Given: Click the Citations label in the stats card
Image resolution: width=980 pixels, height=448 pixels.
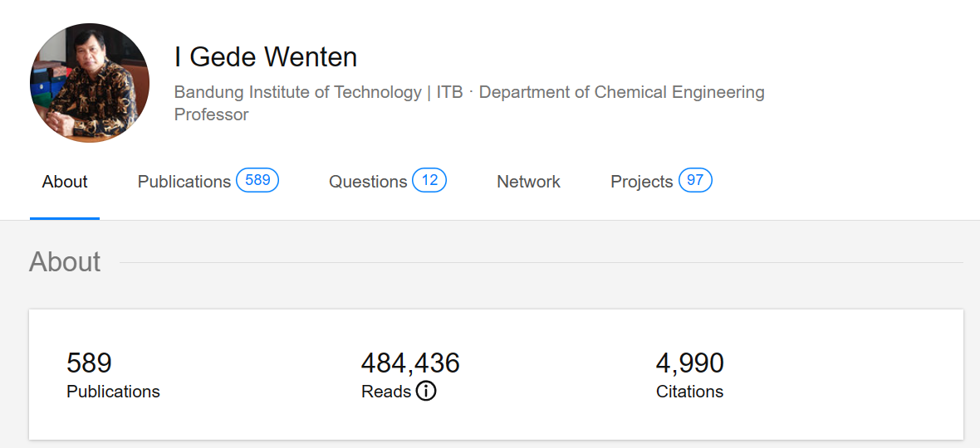Looking at the screenshot, I should pos(689,392).
